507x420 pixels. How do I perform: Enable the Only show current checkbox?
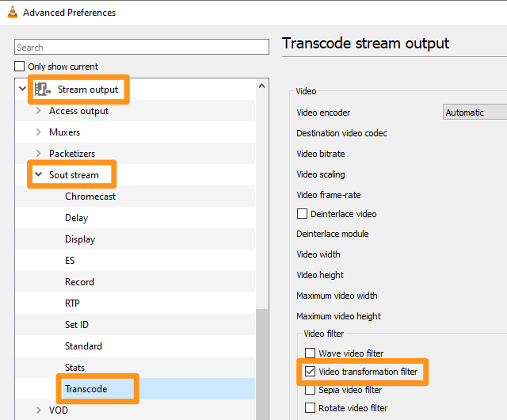click(20, 67)
